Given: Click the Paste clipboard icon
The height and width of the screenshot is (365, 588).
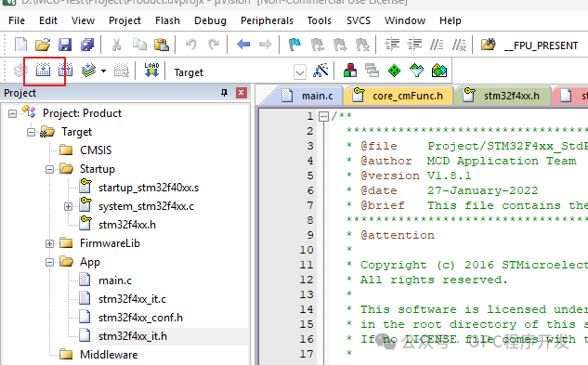Looking at the screenshot, I should click(162, 45).
